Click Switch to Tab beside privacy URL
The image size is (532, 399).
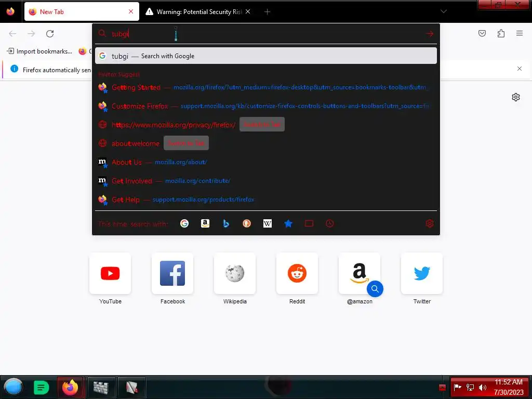262,125
